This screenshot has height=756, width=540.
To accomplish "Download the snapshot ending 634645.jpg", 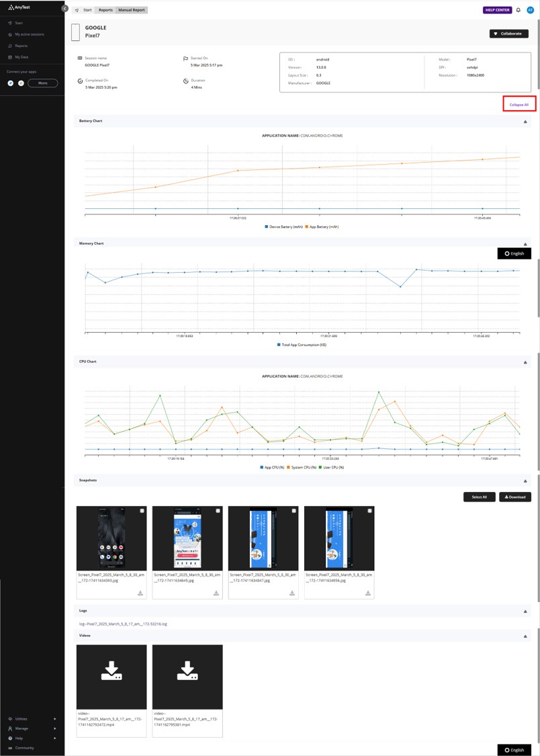I will click(x=216, y=593).
